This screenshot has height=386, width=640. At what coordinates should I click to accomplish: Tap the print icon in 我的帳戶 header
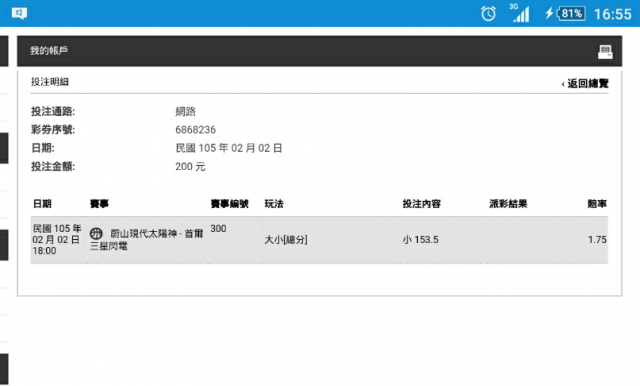click(x=605, y=52)
